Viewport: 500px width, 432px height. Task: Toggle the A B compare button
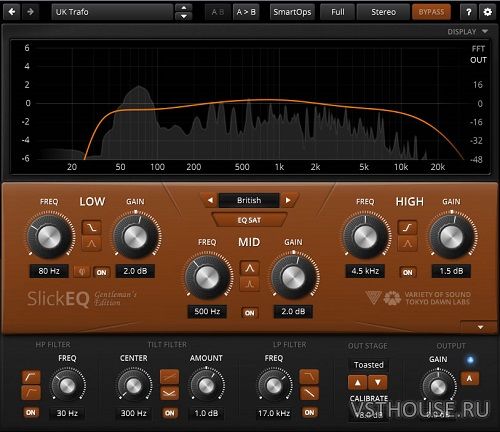pyautogui.click(x=218, y=12)
